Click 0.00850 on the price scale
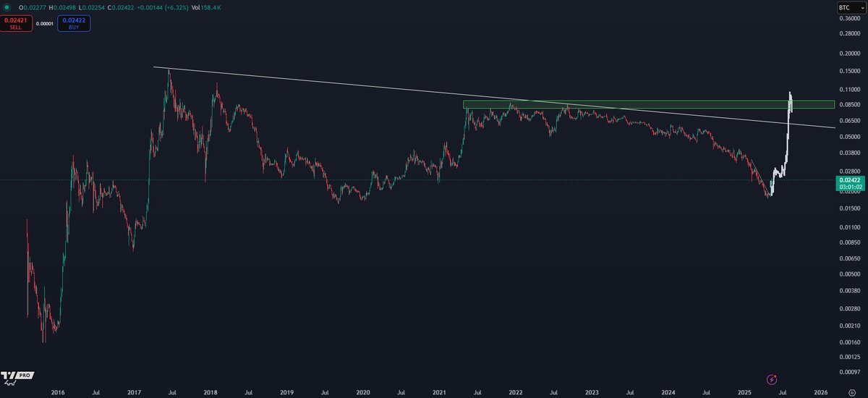 (x=848, y=242)
